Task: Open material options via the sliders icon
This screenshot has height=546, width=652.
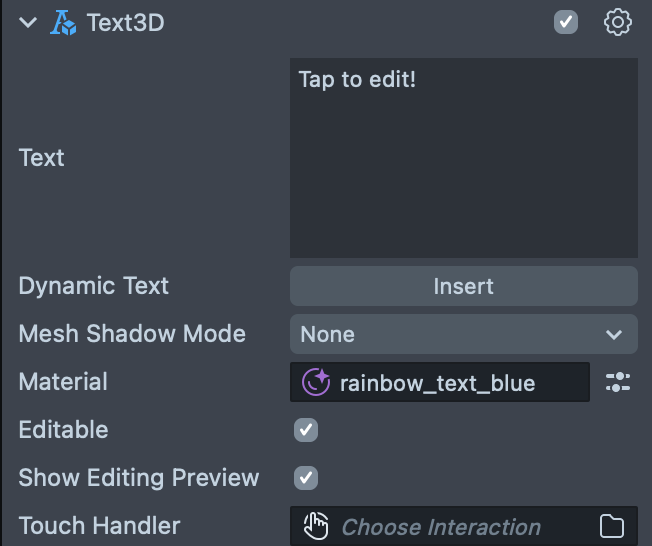Action: click(618, 382)
